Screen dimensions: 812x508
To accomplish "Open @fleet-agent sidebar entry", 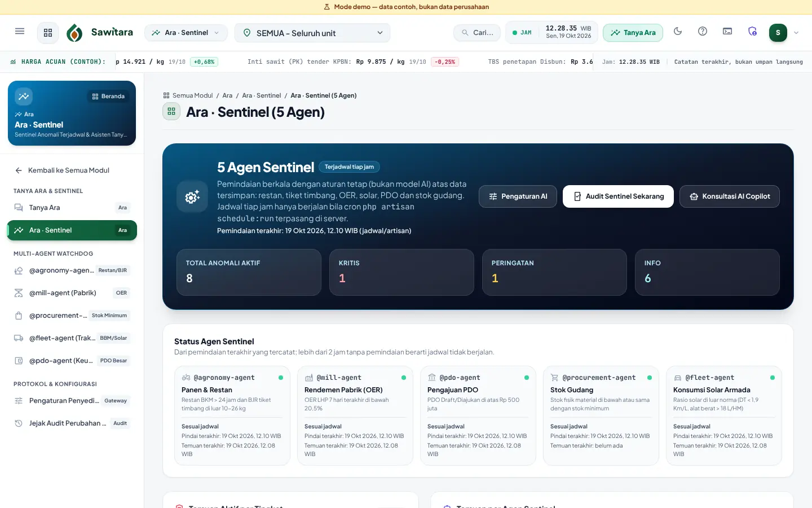I will (72, 338).
